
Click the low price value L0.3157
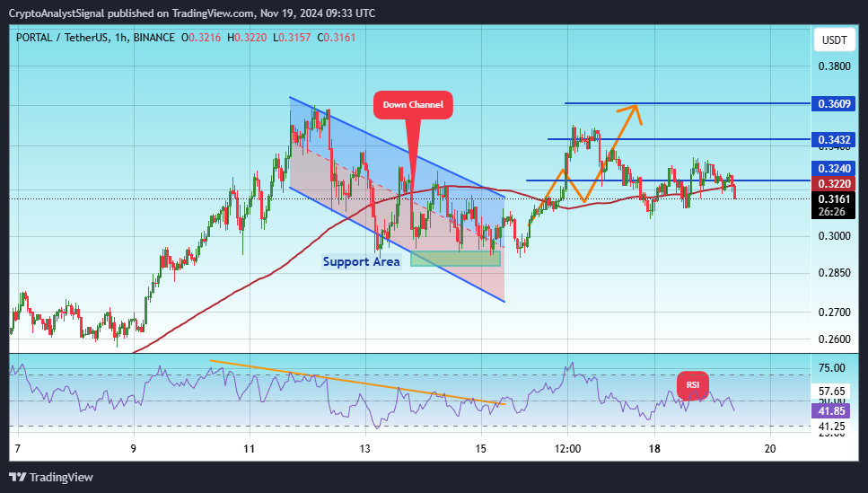coord(292,38)
